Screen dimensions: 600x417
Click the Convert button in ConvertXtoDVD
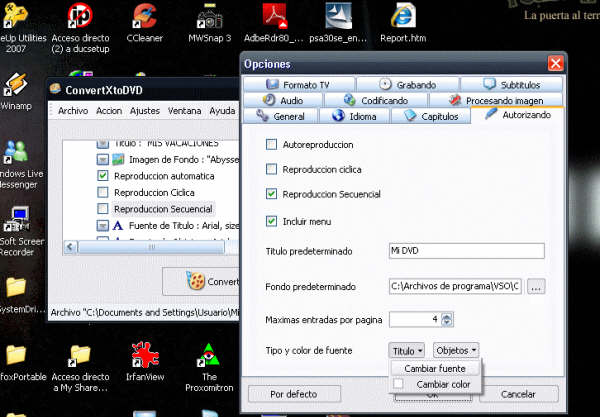[201, 282]
